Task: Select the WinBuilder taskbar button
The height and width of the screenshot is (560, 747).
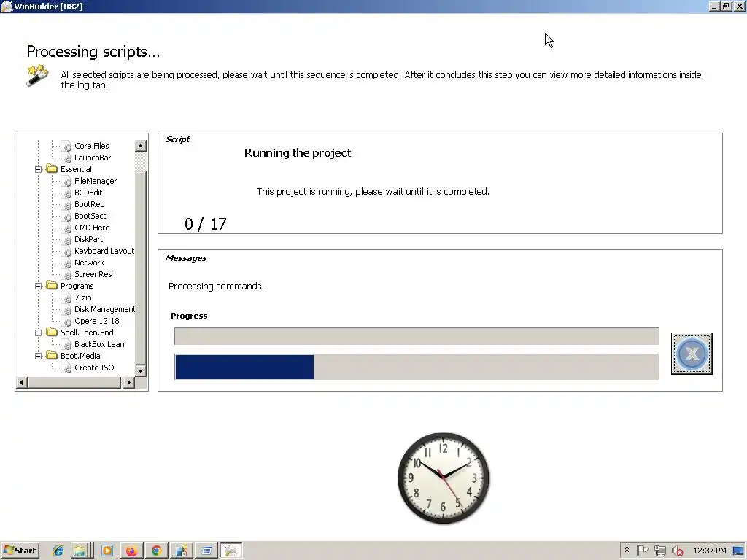Action: pyautogui.click(x=231, y=551)
